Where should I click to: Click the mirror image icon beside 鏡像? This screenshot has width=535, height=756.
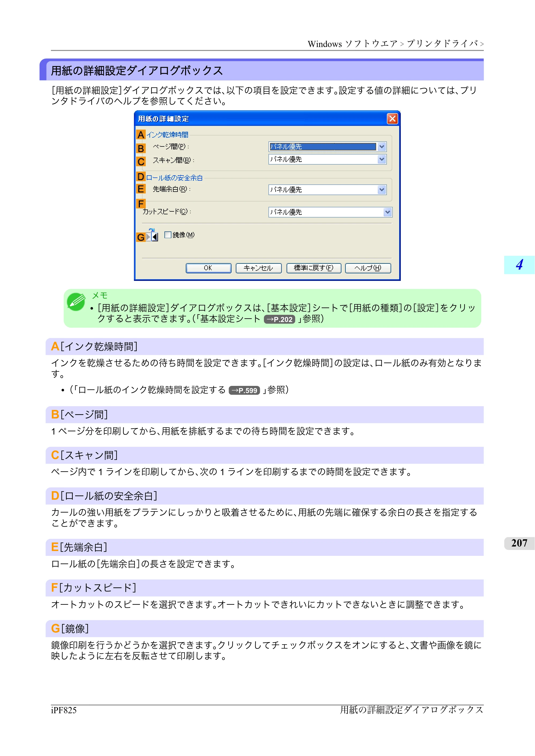coord(152,235)
